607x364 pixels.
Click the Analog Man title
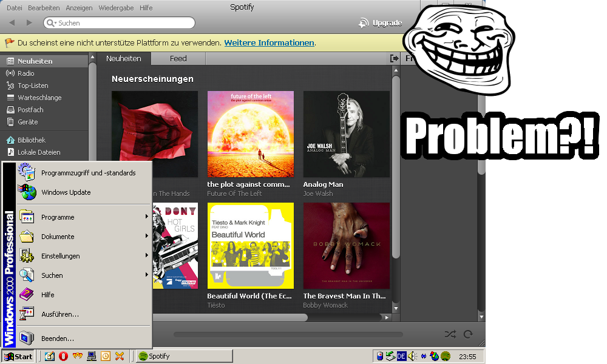click(324, 184)
